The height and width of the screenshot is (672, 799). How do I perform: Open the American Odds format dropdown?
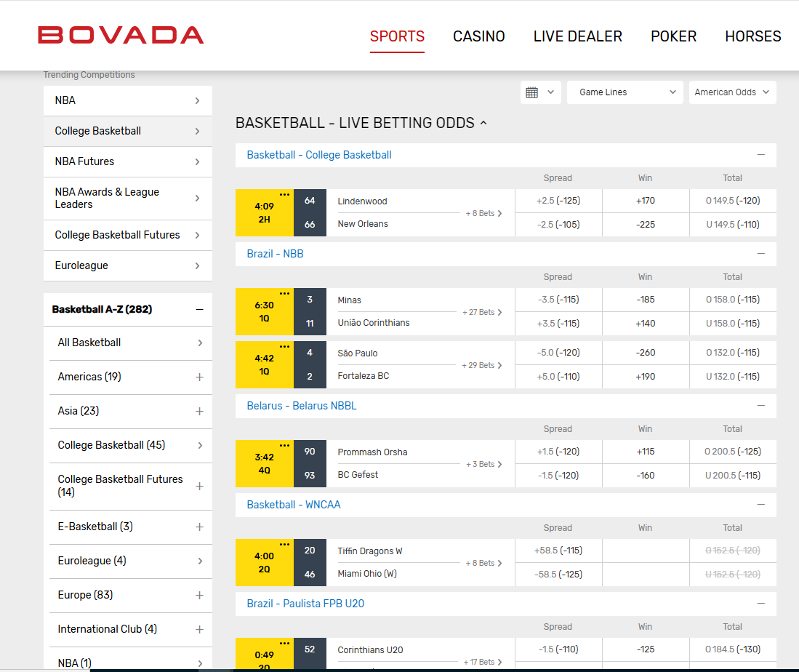point(731,92)
